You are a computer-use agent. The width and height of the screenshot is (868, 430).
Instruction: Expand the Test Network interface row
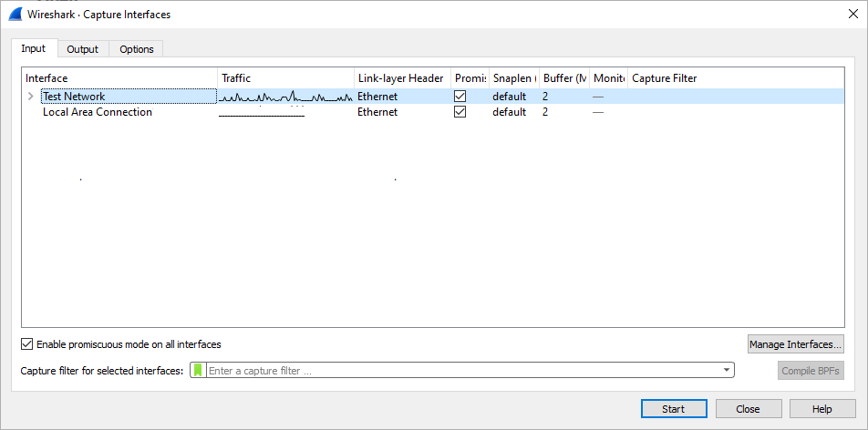(x=30, y=97)
